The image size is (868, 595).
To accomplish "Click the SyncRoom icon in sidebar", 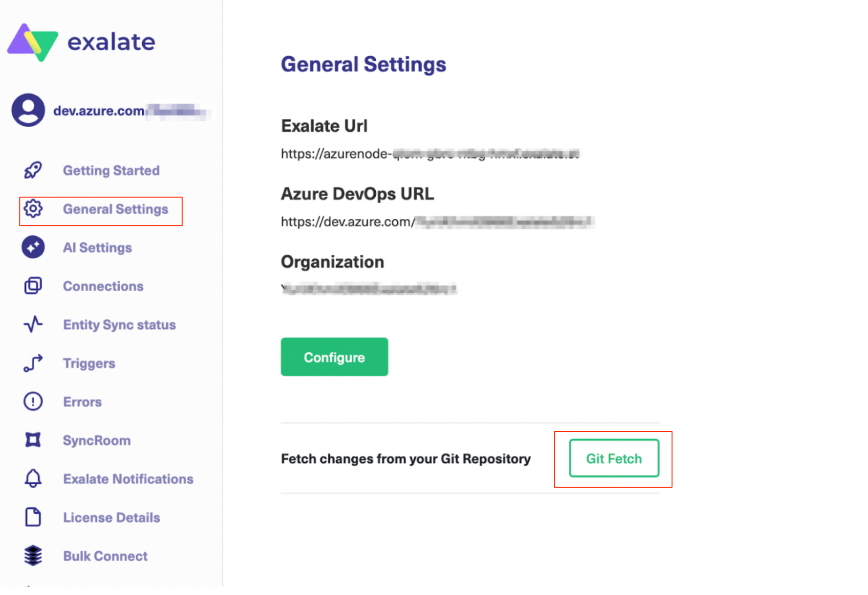I will click(x=33, y=440).
